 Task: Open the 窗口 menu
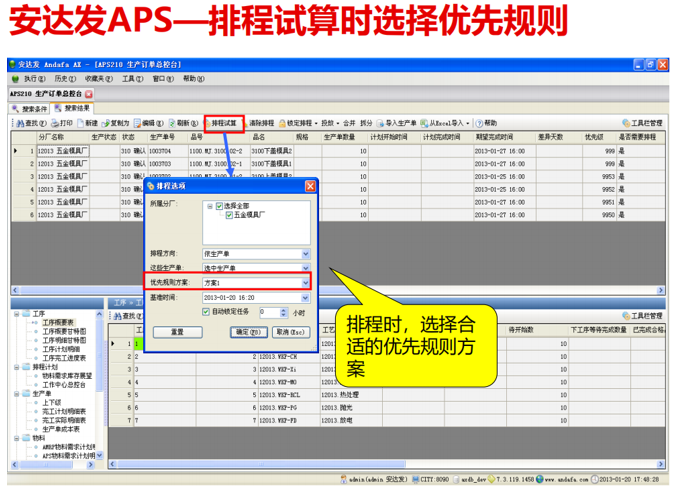pos(163,79)
